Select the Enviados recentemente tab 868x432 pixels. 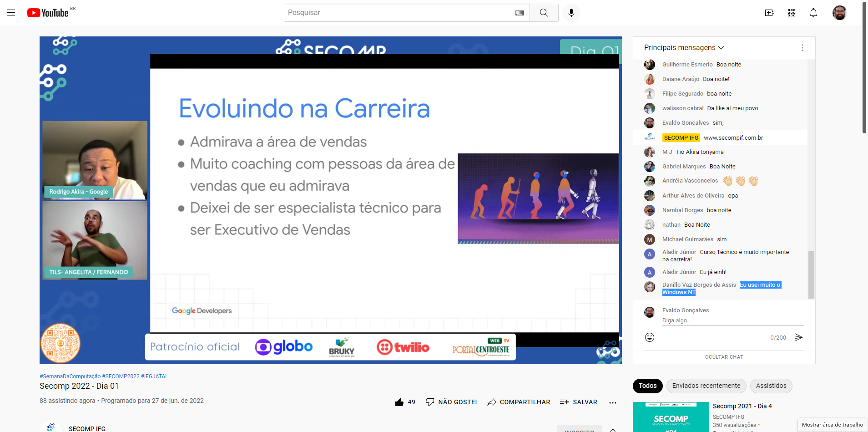tap(706, 386)
